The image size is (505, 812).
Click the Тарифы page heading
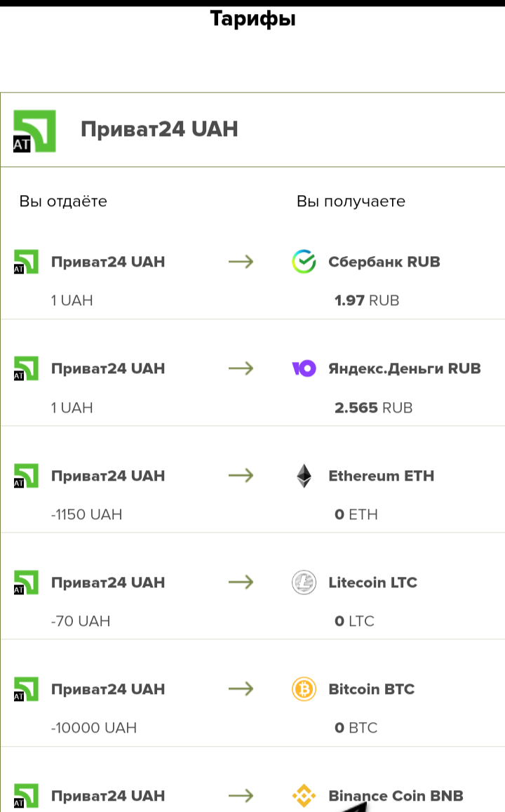[x=252, y=19]
